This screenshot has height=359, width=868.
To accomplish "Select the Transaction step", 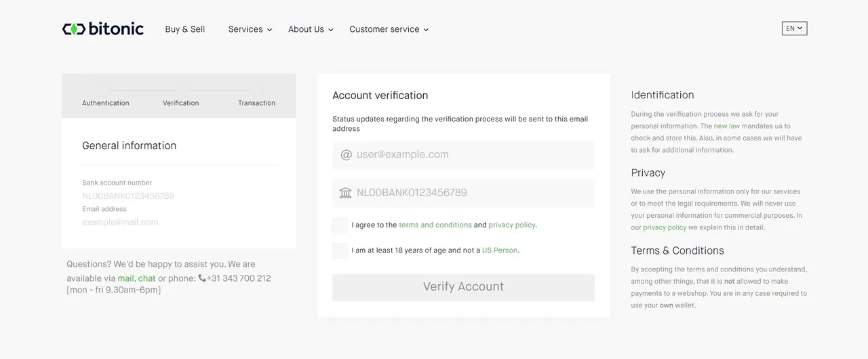I will (257, 103).
